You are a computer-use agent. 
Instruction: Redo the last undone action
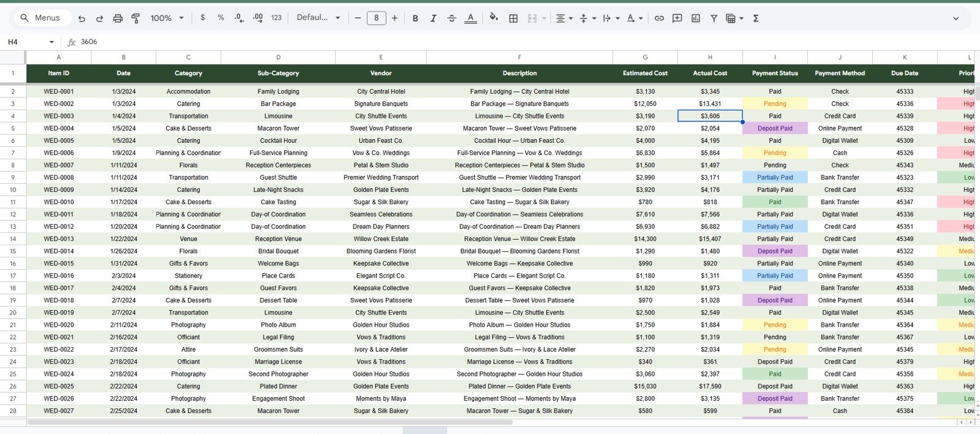tap(99, 18)
